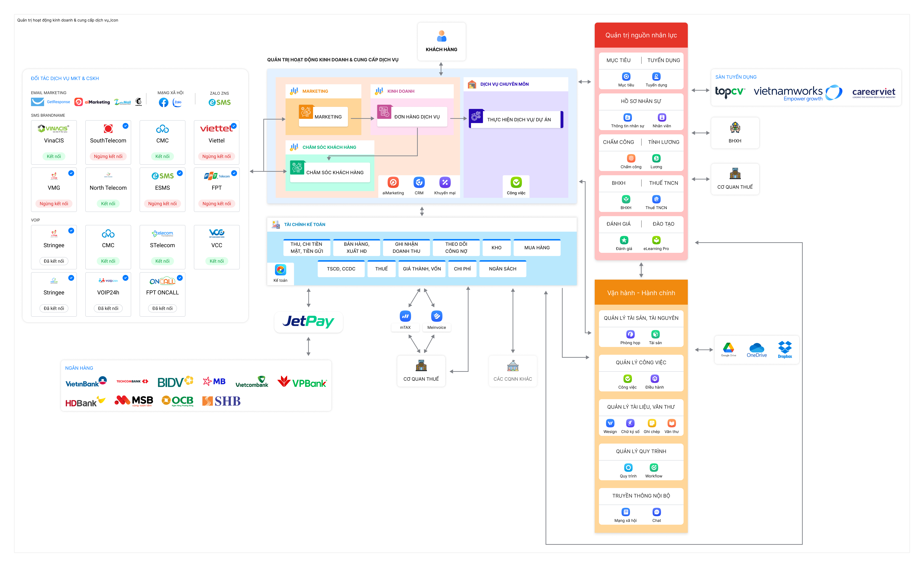Click the KHÁCH HÀNG customer box
Image resolution: width=924 pixels, height=567 pixels.
coord(441,41)
